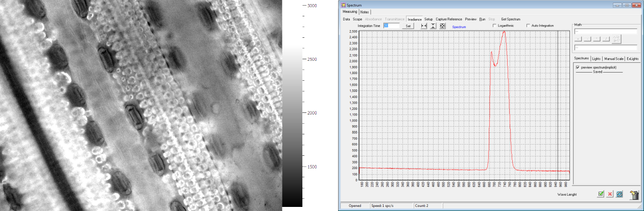Viewport: 644px width, 211px height.
Task: Click the blue refresh arrows icon
Action: tap(619, 194)
